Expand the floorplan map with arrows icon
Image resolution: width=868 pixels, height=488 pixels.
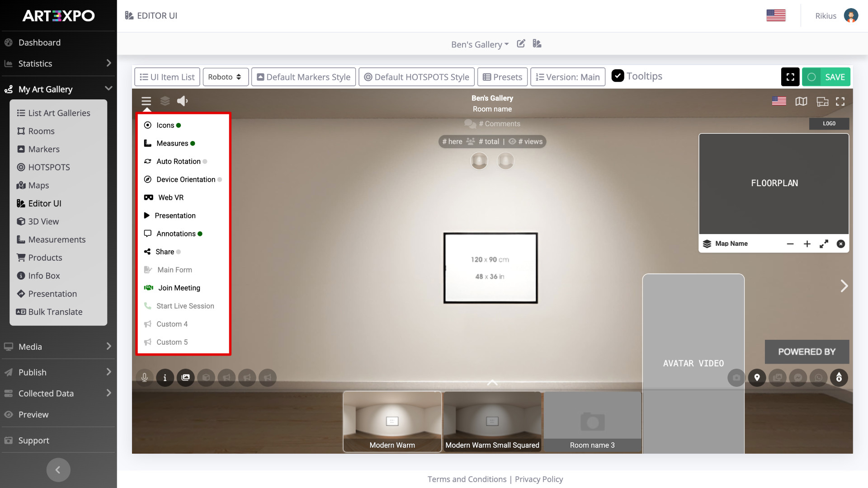(824, 244)
